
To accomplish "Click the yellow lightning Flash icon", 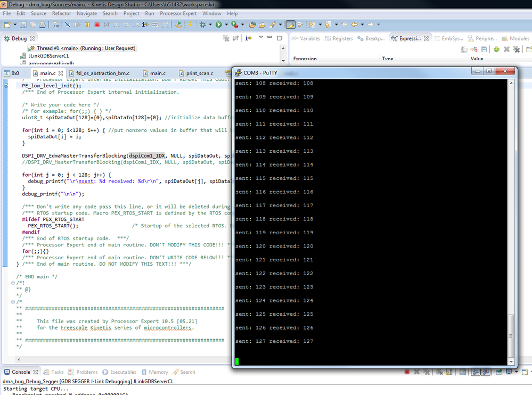I will click(190, 24).
